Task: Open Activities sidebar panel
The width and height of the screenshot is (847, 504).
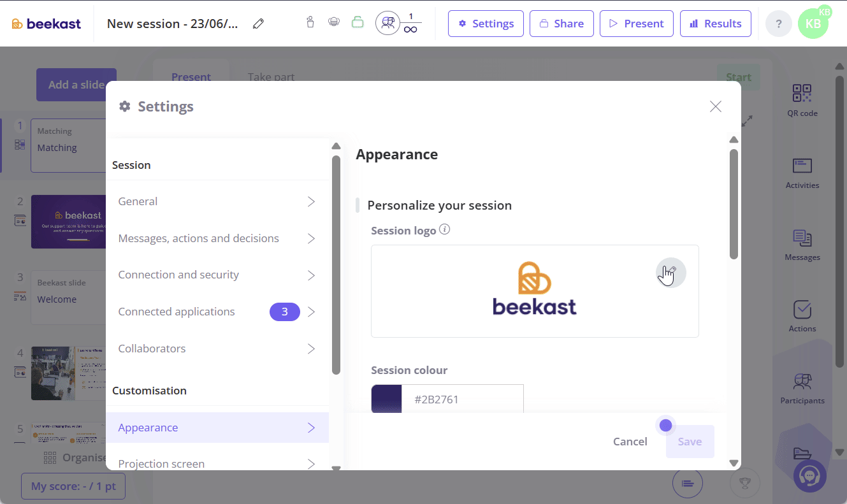Action: click(x=802, y=173)
